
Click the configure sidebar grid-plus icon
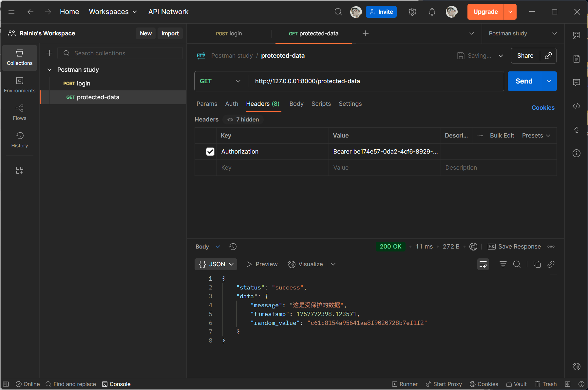tap(20, 170)
